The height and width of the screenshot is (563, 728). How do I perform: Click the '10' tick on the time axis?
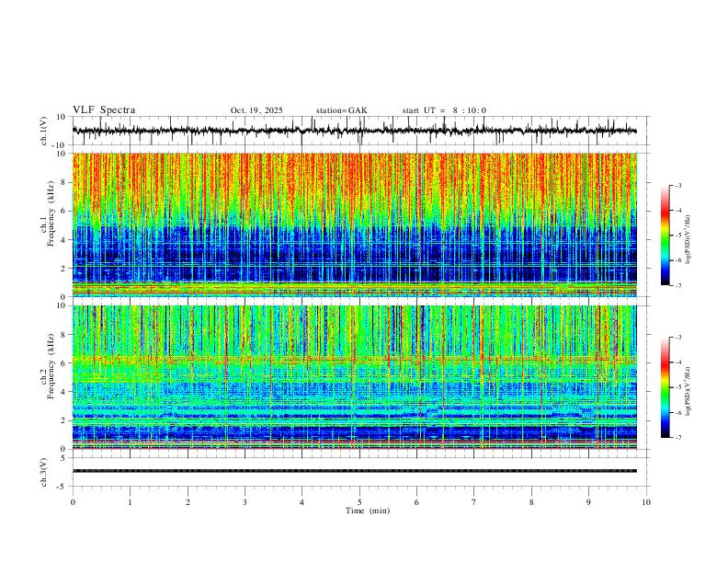[x=646, y=502]
